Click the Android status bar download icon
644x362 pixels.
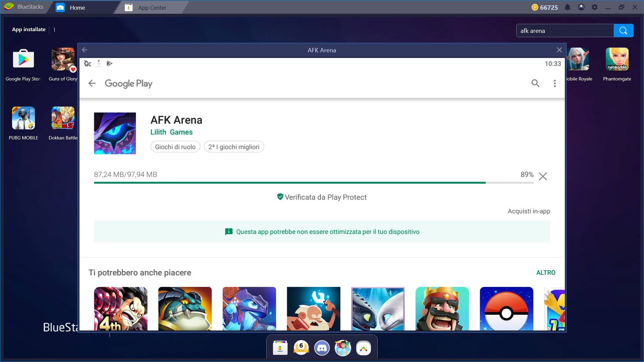(x=99, y=63)
